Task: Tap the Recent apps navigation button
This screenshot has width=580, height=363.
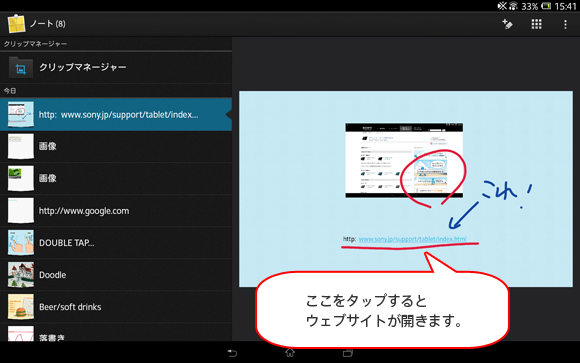Action: coord(348,353)
